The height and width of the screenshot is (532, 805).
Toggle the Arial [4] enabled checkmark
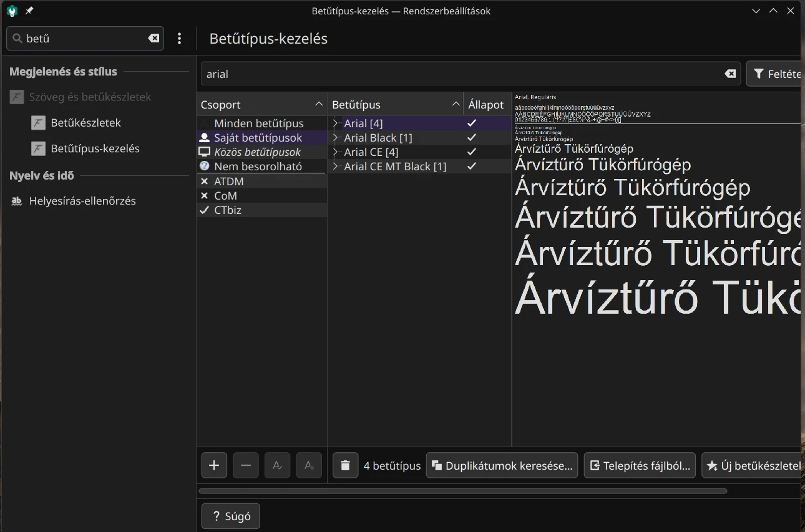472,123
